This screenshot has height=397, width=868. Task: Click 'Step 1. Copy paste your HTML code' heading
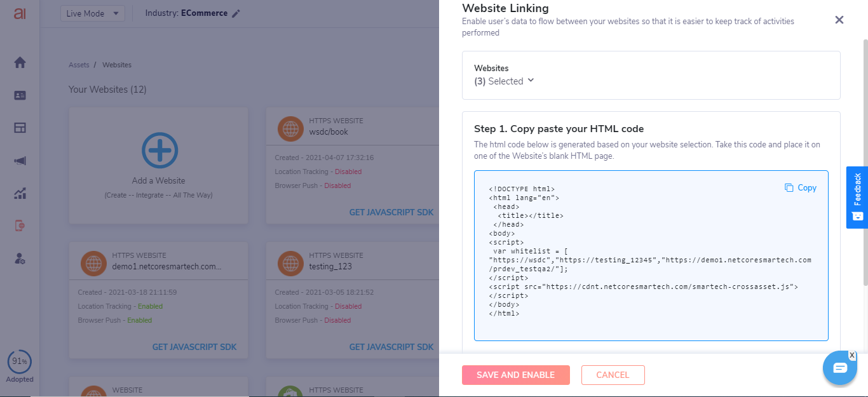pos(559,128)
